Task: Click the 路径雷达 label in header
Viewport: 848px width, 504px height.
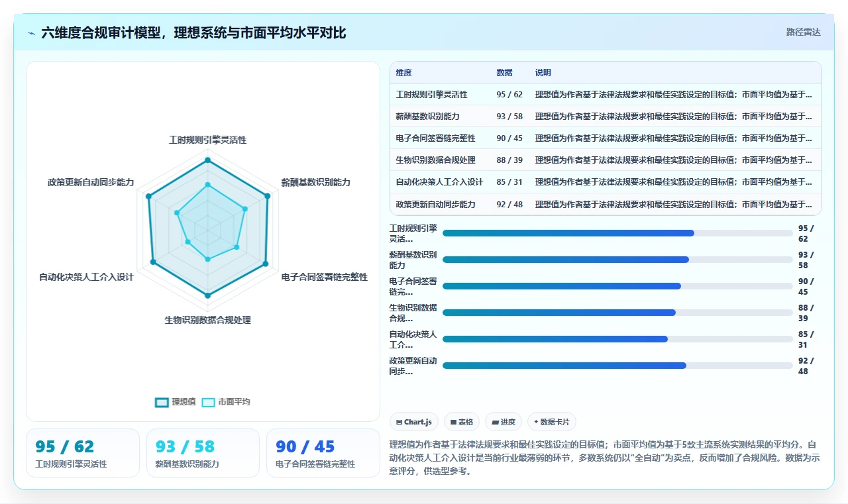Action: pos(804,32)
